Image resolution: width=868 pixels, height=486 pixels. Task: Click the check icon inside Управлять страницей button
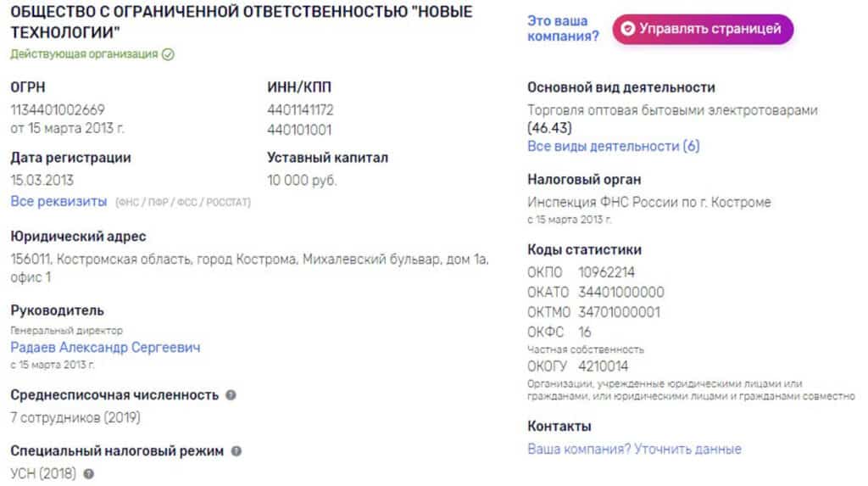[x=627, y=29]
